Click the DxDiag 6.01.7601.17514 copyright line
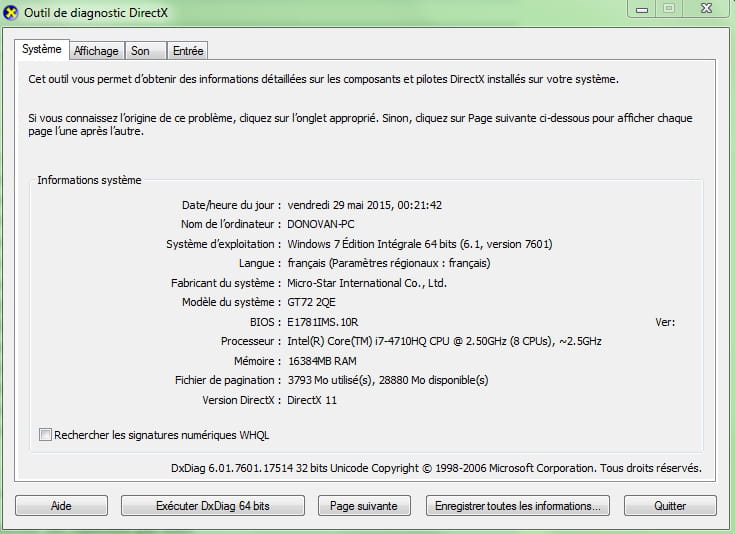The width and height of the screenshot is (735, 534). tap(436, 468)
